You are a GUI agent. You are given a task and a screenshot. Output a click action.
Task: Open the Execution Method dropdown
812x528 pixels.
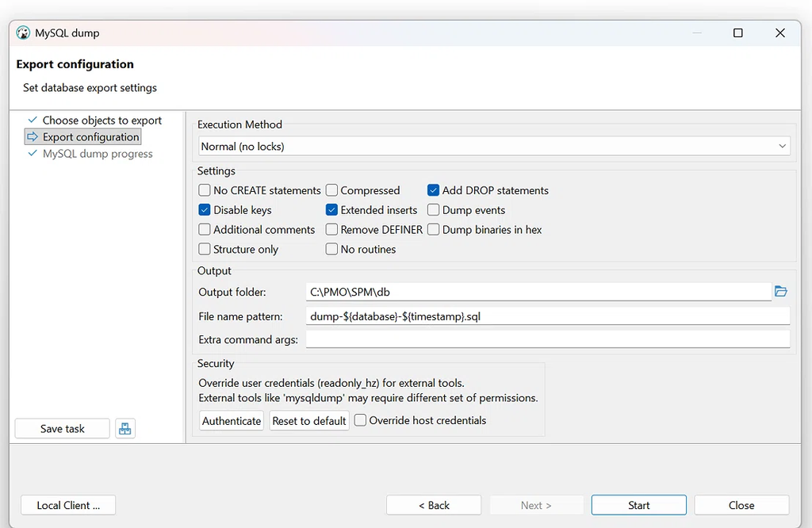click(494, 146)
